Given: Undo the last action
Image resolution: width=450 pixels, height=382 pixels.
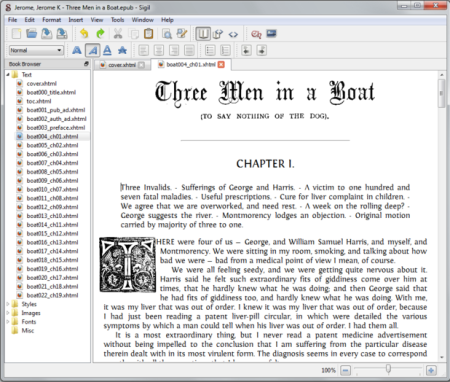Looking at the screenshot, I should coord(84,34).
